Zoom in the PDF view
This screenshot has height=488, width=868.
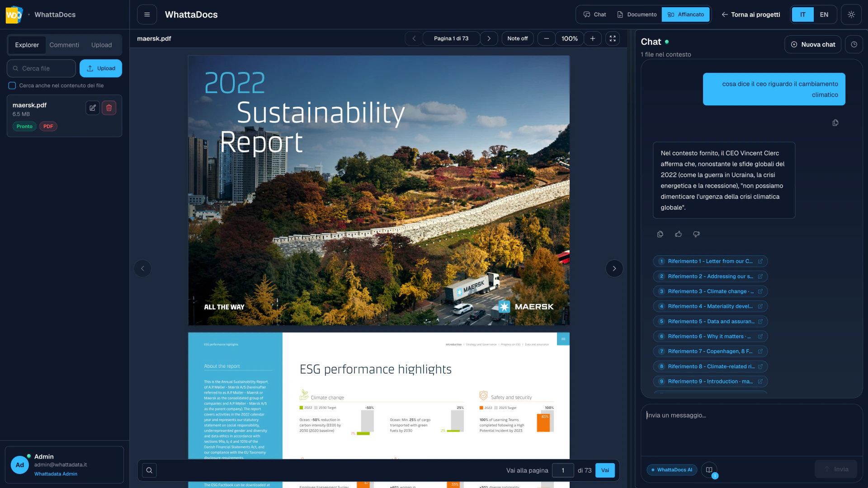593,38
